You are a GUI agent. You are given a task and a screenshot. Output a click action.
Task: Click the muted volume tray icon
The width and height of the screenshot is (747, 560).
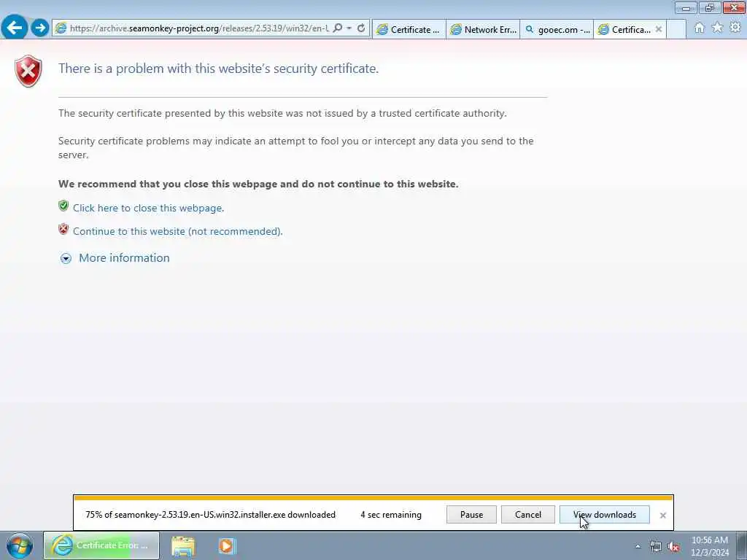point(673,547)
